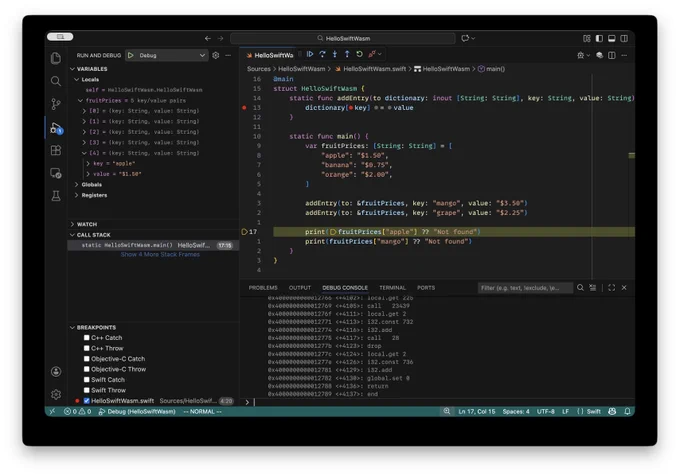Image resolution: width=680 pixels, height=476 pixels.
Task: Maximize the debug console panel
Action: pyautogui.click(x=611, y=287)
